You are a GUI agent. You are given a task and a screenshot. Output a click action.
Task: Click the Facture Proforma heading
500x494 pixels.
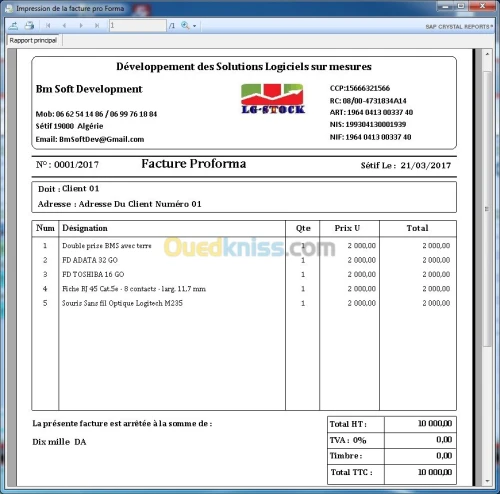pyautogui.click(x=194, y=164)
